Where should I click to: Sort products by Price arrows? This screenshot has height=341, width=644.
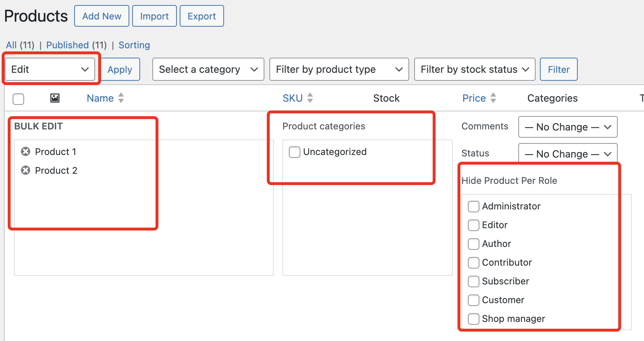pyautogui.click(x=493, y=98)
